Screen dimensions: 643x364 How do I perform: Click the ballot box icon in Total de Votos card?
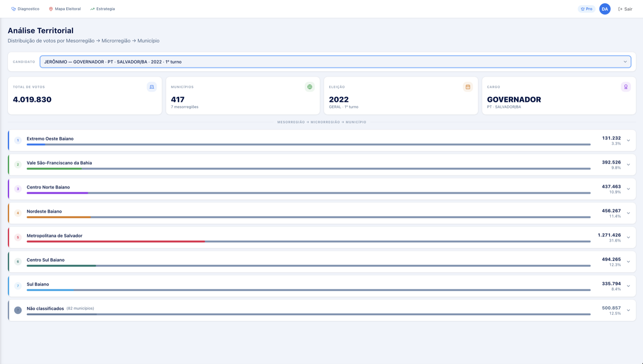[152, 87]
